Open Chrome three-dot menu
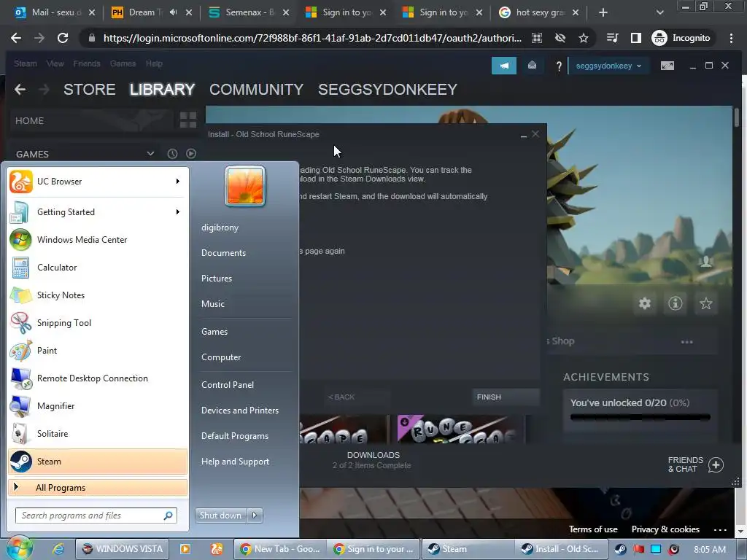747x560 pixels. point(731,38)
